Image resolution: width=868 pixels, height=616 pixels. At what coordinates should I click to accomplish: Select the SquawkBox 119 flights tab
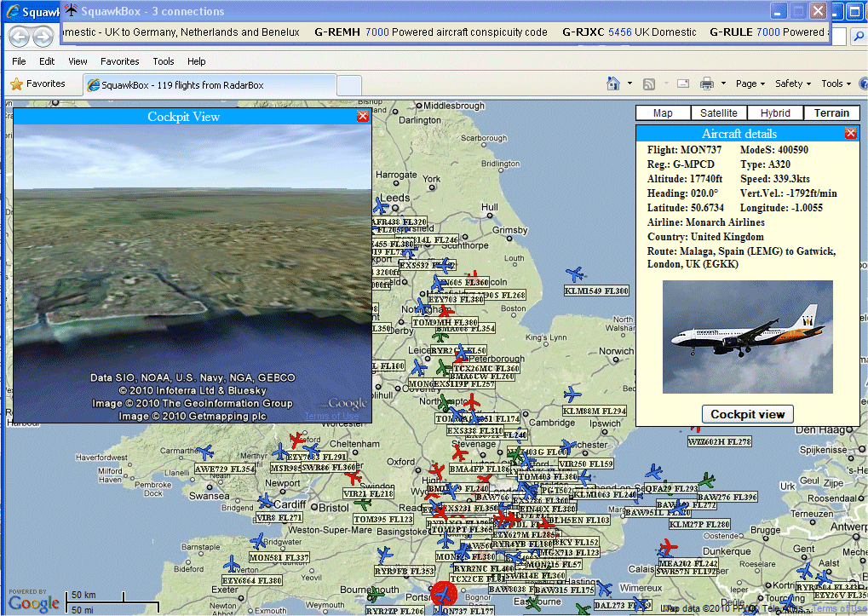[210, 85]
